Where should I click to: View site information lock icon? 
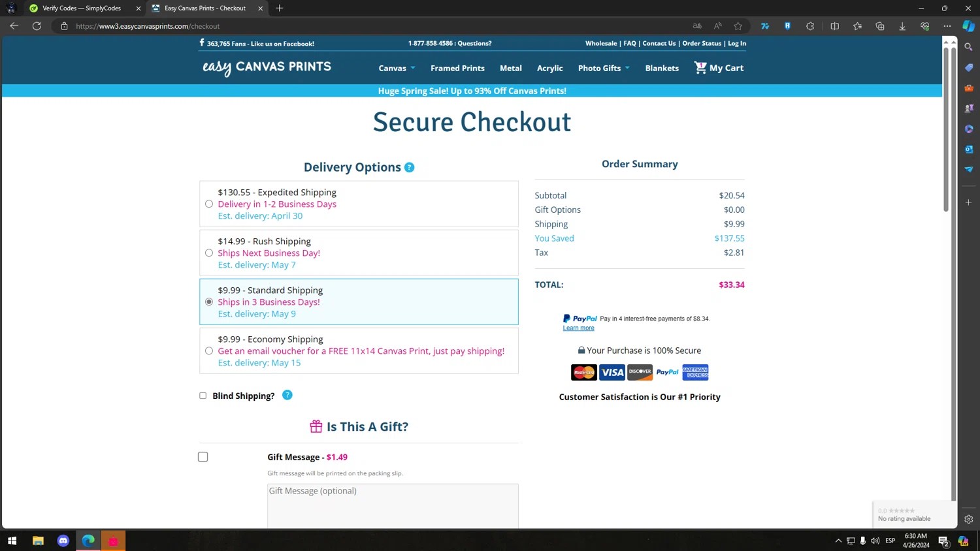tap(64, 26)
